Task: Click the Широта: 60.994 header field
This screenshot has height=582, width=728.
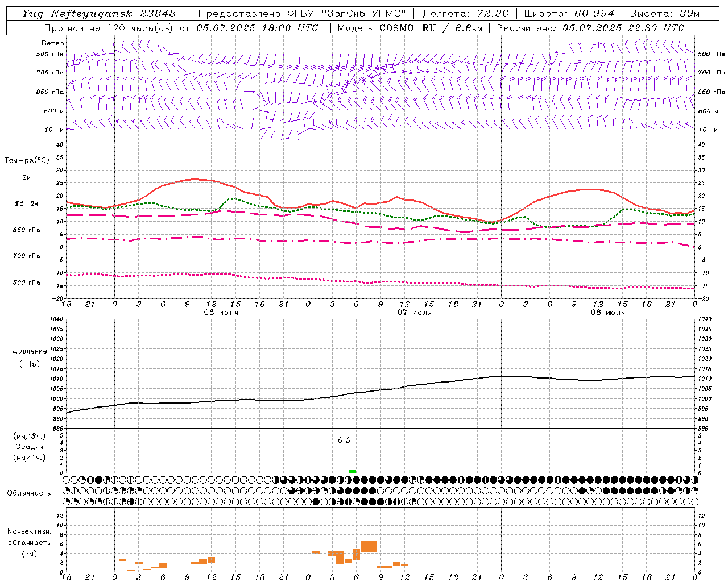Action: (569, 13)
